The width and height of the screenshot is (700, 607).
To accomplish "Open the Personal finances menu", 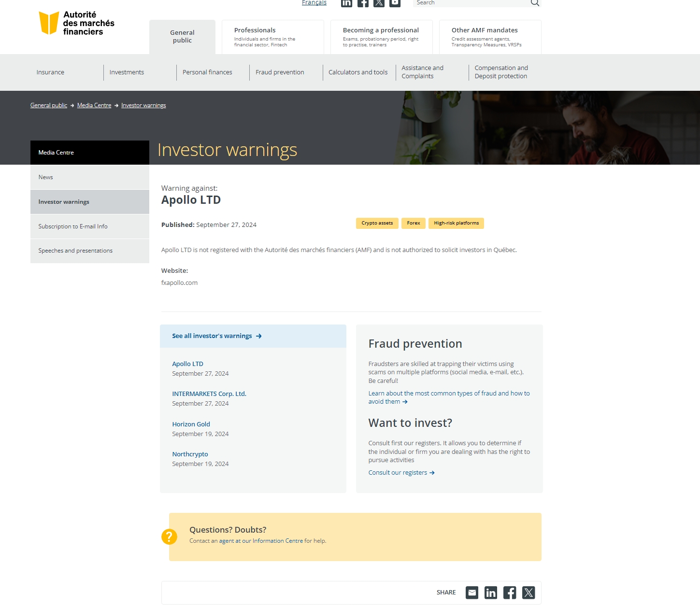I will (207, 72).
